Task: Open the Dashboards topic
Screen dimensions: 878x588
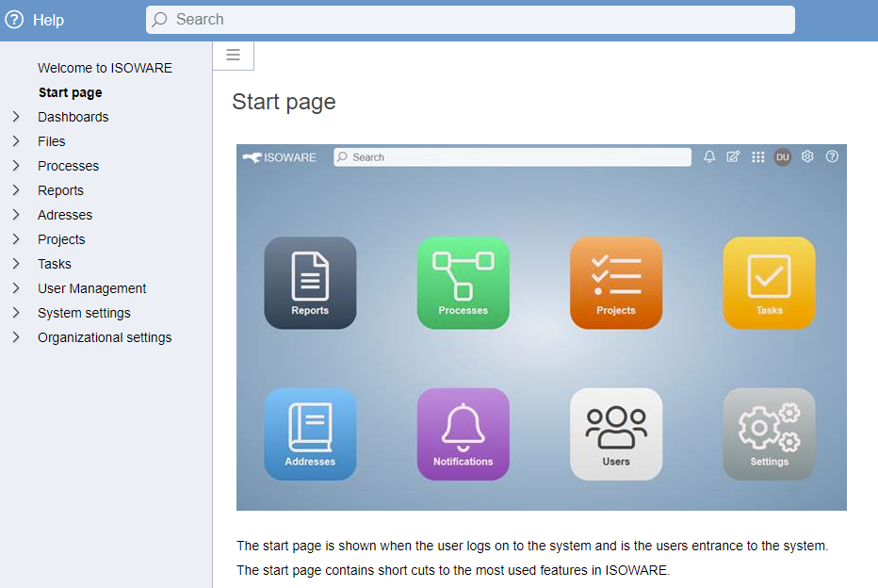Action: coord(73,117)
